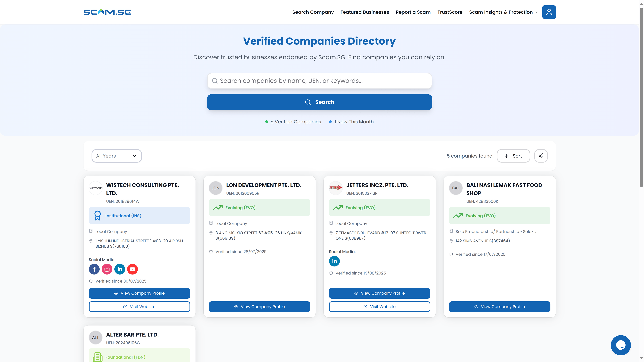Focus the company search input field
Screen dimensions: 644x362
click(319, 81)
